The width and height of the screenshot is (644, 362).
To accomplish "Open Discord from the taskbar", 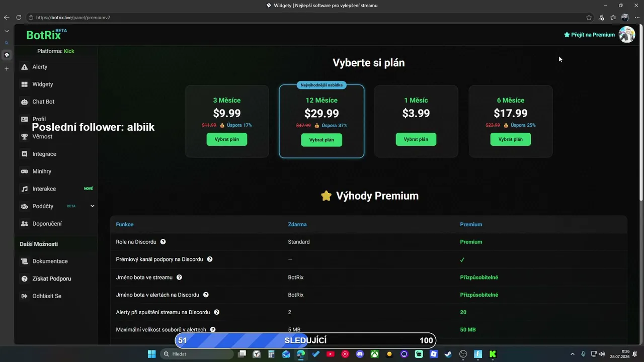I will pyautogui.click(x=360, y=354).
